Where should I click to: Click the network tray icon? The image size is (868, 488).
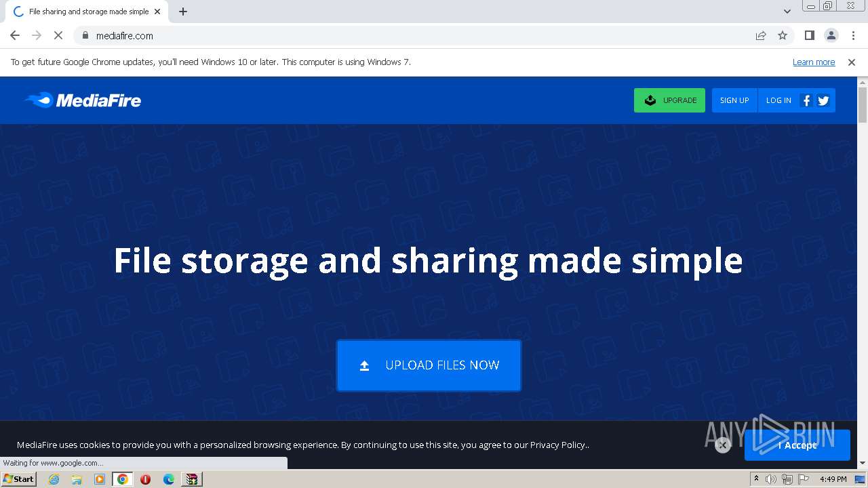[x=787, y=479]
